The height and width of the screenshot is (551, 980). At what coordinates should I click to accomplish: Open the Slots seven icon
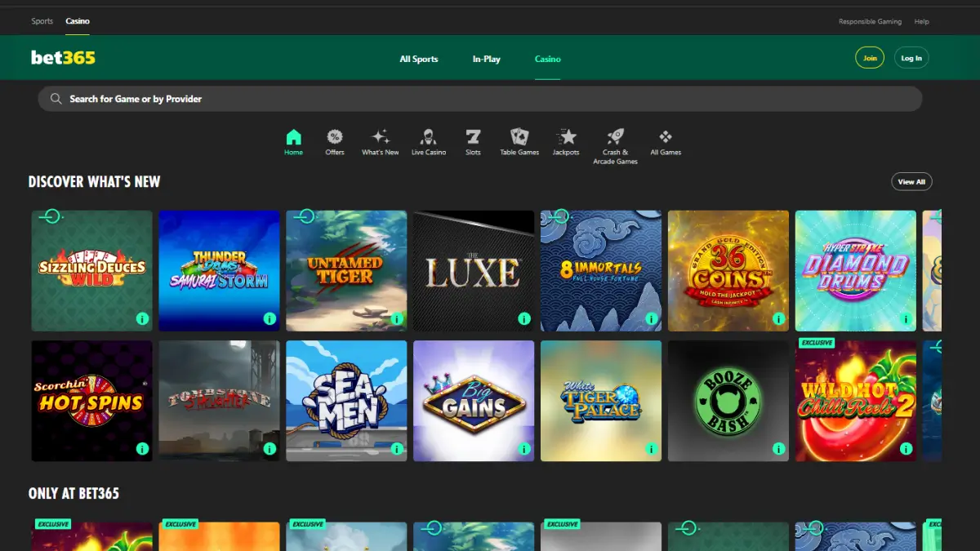coord(473,137)
